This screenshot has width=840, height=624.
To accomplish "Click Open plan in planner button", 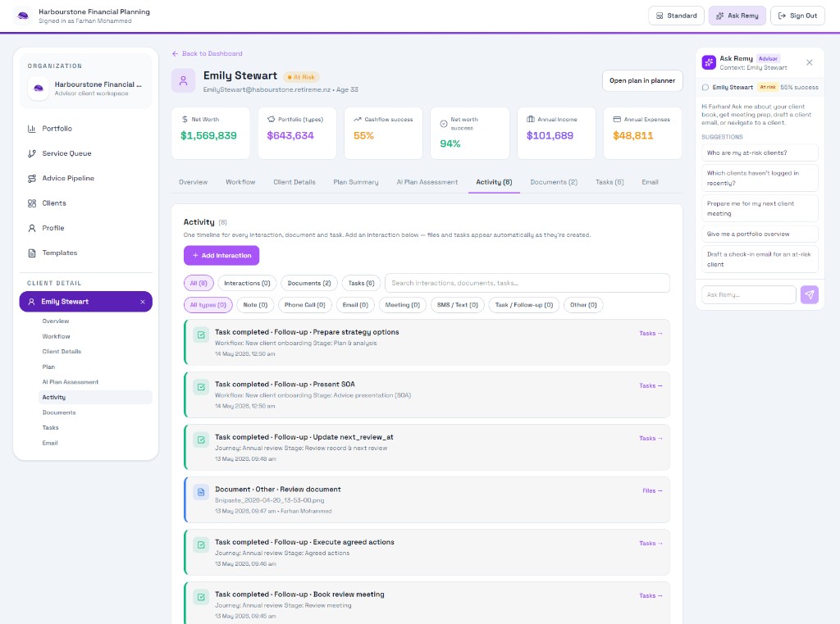I will [642, 81].
